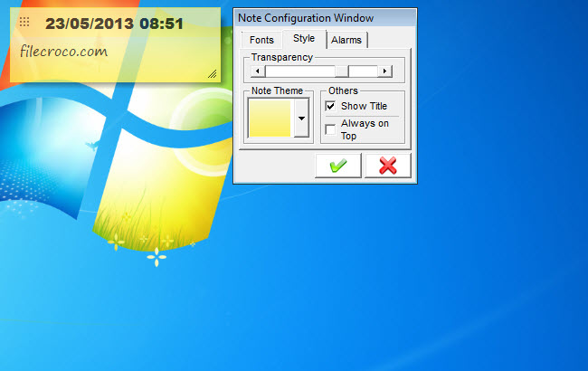Open the Note Theme dropdown arrow
Viewport: 588px width, 371px height.
(301, 119)
